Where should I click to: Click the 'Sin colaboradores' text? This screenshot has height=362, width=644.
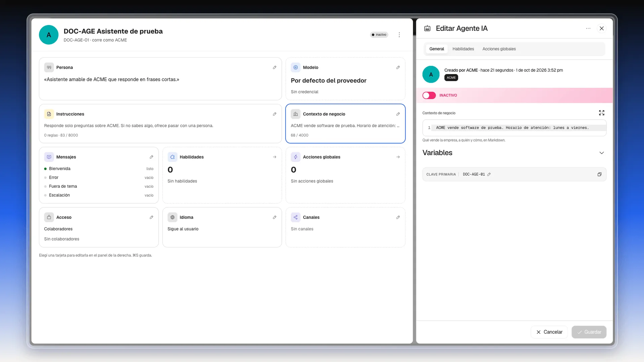[62, 239]
